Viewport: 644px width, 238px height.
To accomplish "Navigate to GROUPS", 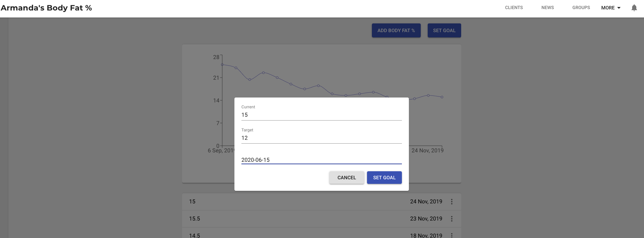I will [x=581, y=8].
